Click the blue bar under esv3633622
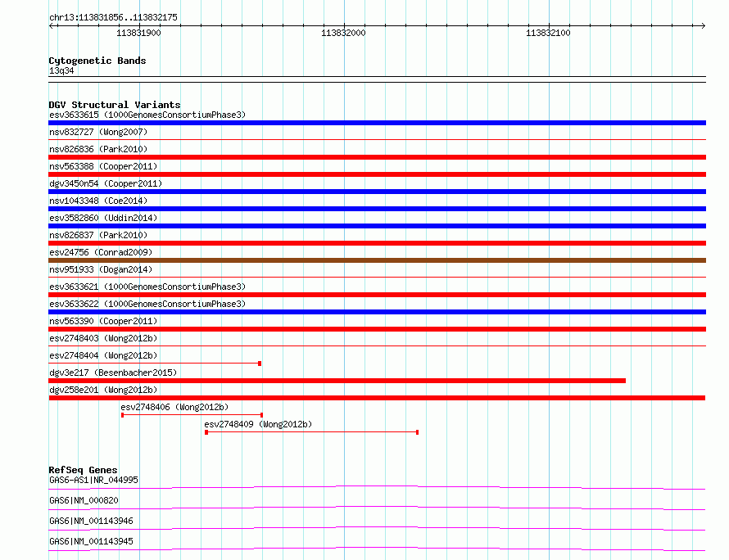729x560 pixels. pyautogui.click(x=377, y=312)
